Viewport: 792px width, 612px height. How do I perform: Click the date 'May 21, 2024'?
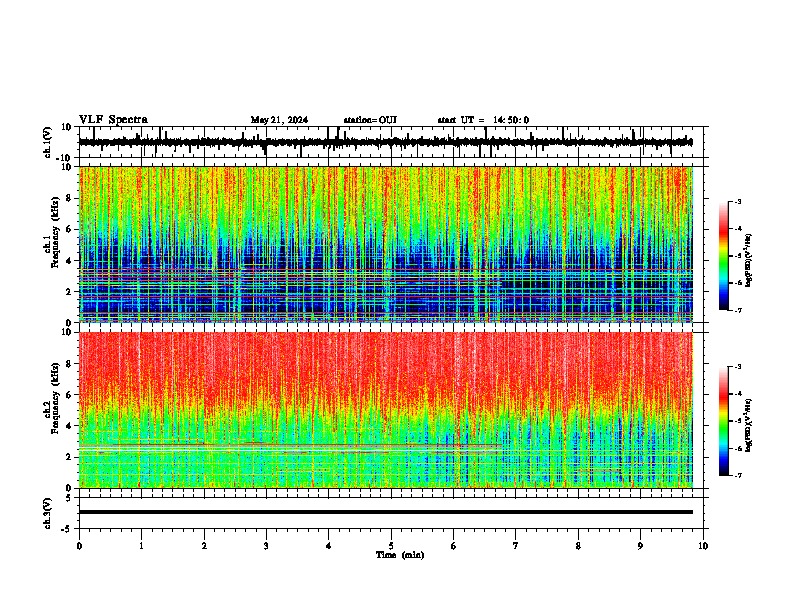(279, 120)
